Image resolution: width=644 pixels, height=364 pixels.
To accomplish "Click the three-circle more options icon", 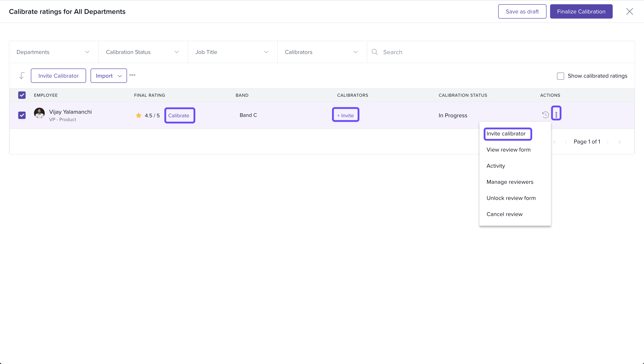I will coord(132,75).
